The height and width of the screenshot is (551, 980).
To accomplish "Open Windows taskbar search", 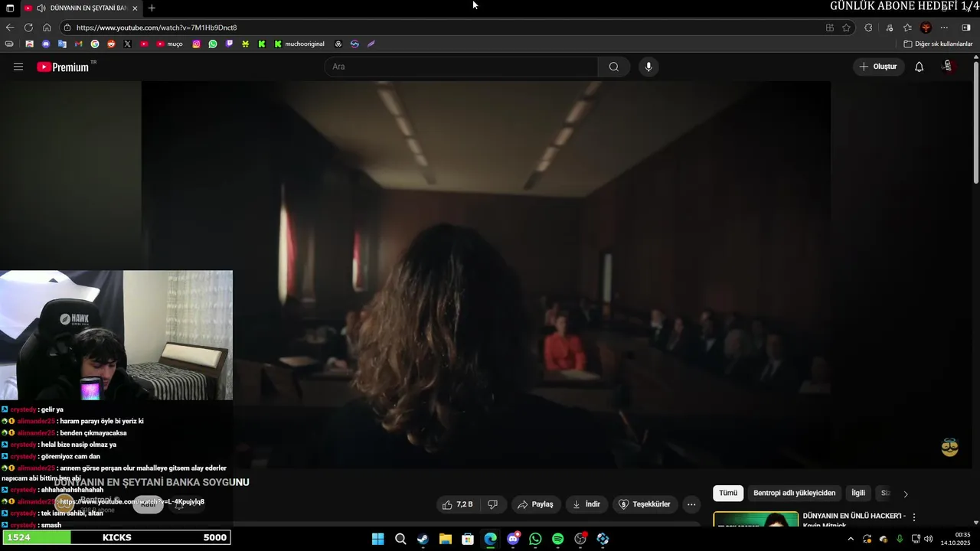I will pyautogui.click(x=400, y=539).
